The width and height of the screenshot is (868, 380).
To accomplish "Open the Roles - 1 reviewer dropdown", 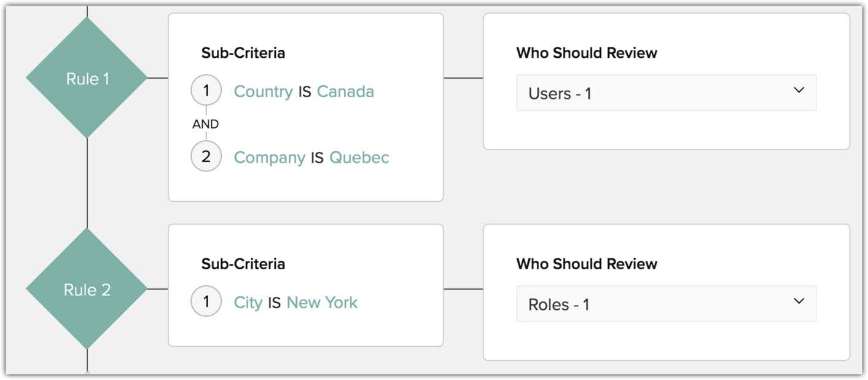I will [666, 304].
